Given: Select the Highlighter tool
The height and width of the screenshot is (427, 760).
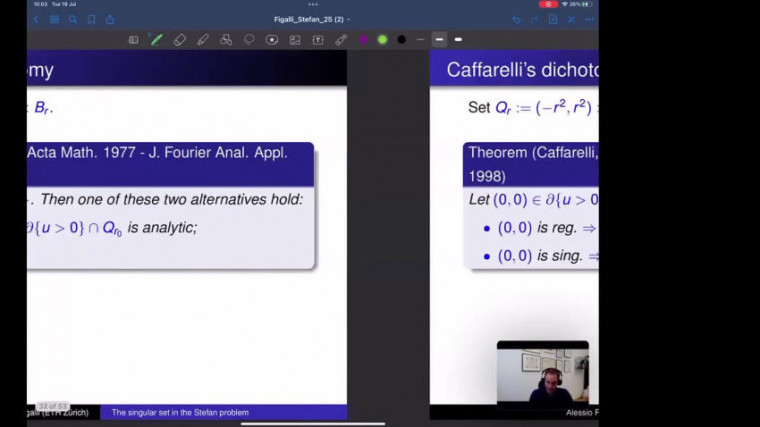Looking at the screenshot, I should [x=203, y=40].
